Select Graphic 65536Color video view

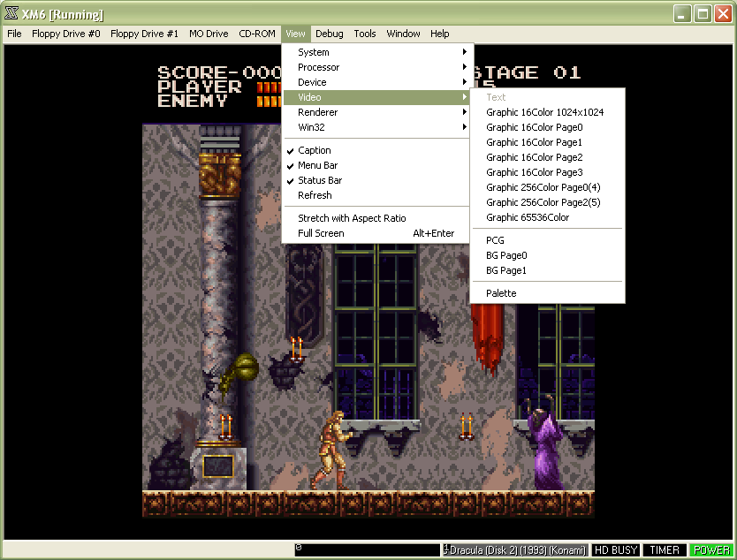pyautogui.click(x=527, y=217)
